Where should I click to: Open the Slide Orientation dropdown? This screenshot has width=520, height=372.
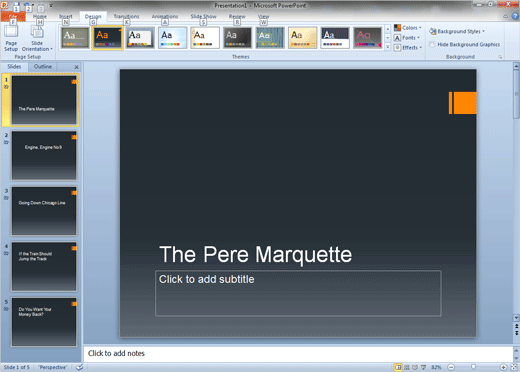pos(37,38)
